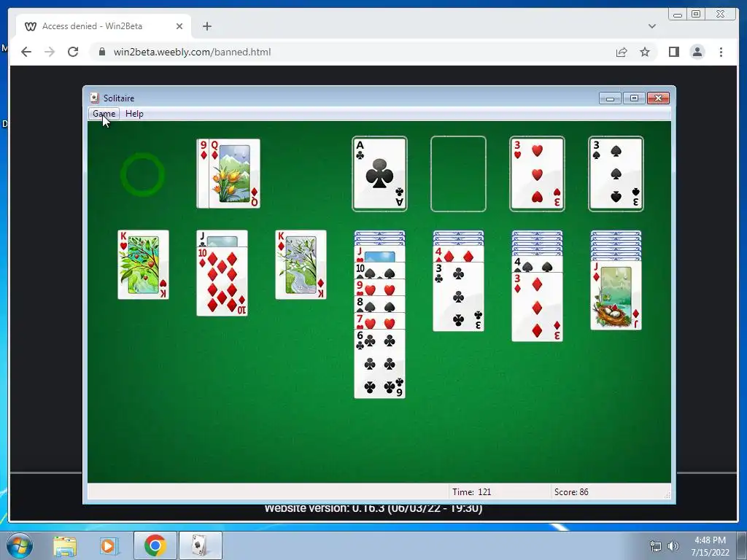
Task: Select the Jack of hearts in fourth column
Action: pos(379,254)
